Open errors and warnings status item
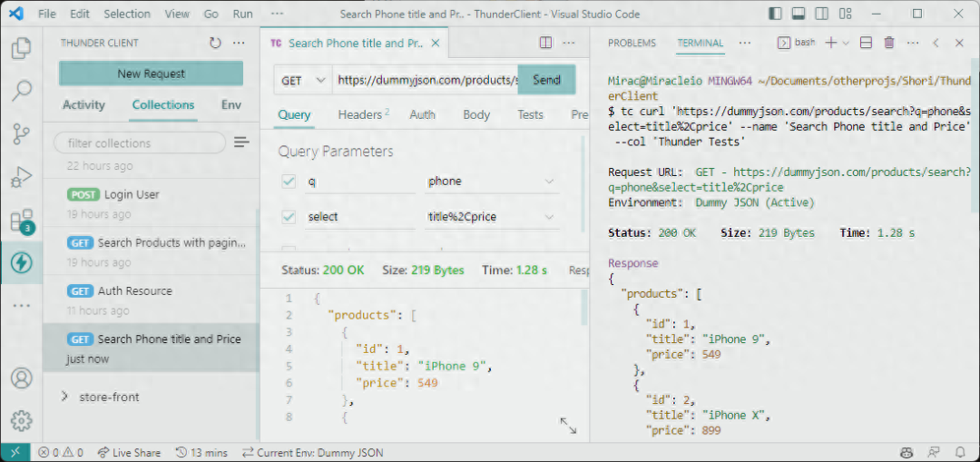This screenshot has height=462, width=980. pos(61,452)
